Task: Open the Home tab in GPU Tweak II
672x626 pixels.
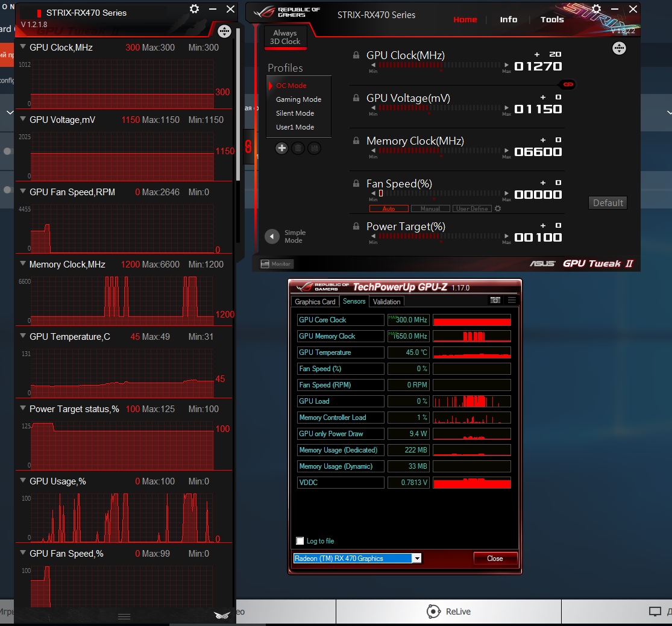Action: [465, 19]
